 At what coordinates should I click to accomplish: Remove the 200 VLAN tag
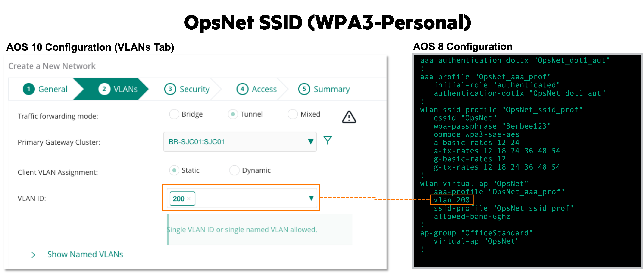(x=189, y=199)
